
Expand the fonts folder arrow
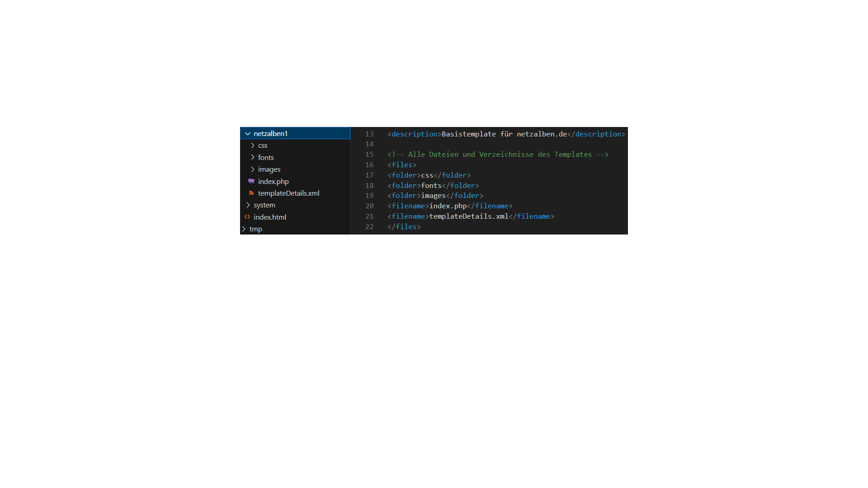click(252, 157)
